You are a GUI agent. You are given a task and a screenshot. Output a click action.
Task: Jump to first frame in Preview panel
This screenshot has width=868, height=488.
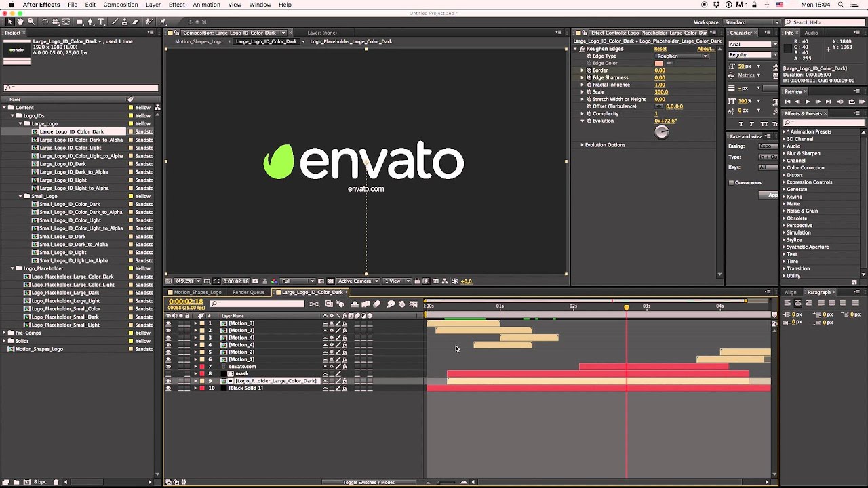point(787,102)
